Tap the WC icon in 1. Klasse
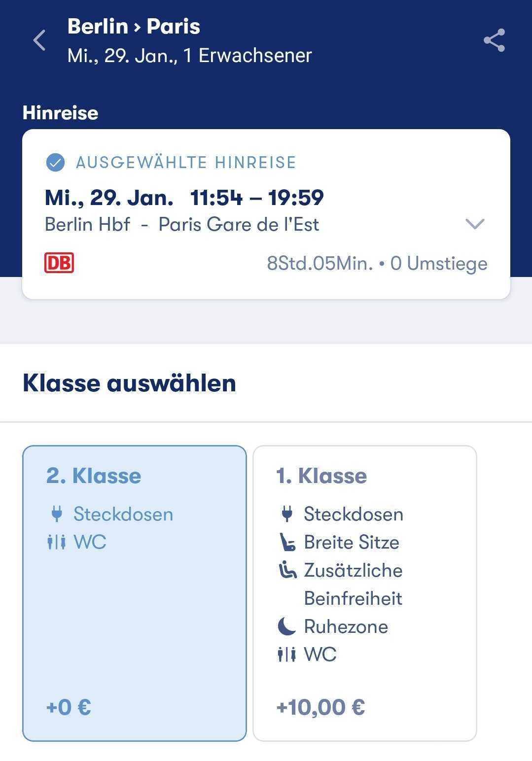The width and height of the screenshot is (532, 761). (x=287, y=655)
